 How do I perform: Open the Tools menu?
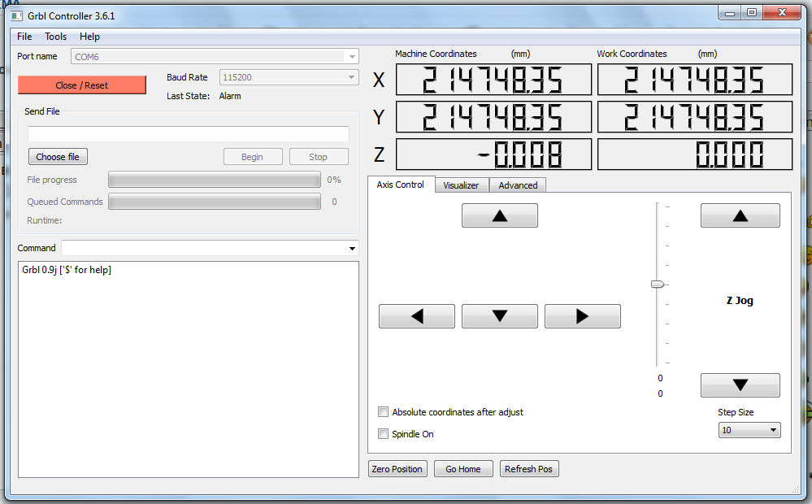coord(55,37)
